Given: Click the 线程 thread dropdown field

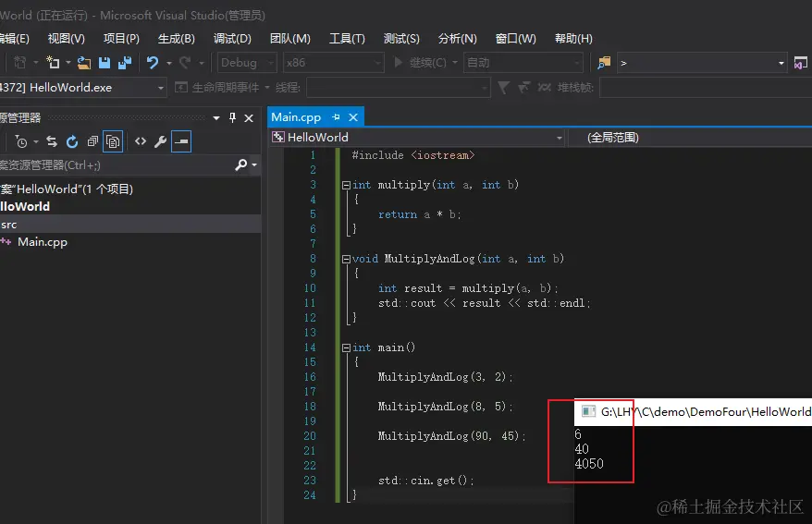Looking at the screenshot, I should pyautogui.click(x=399, y=88).
